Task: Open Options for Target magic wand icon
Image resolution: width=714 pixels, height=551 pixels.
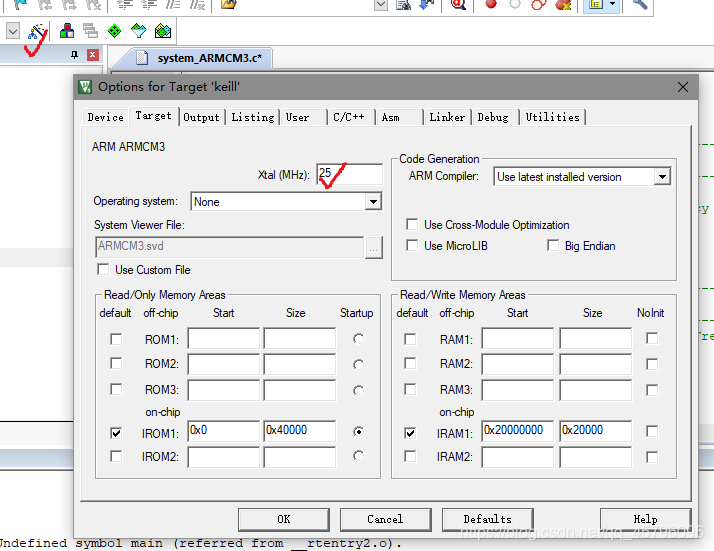Action: [x=37, y=31]
